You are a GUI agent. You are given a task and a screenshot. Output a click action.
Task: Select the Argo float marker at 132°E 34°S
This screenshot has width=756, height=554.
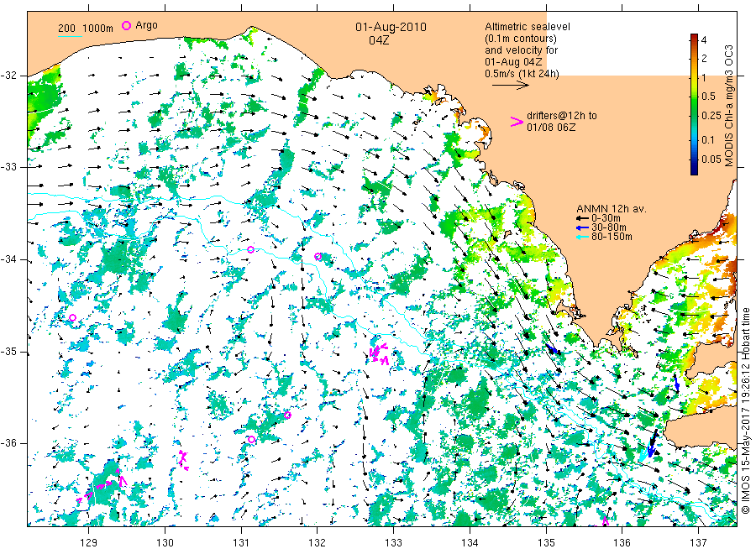(318, 257)
